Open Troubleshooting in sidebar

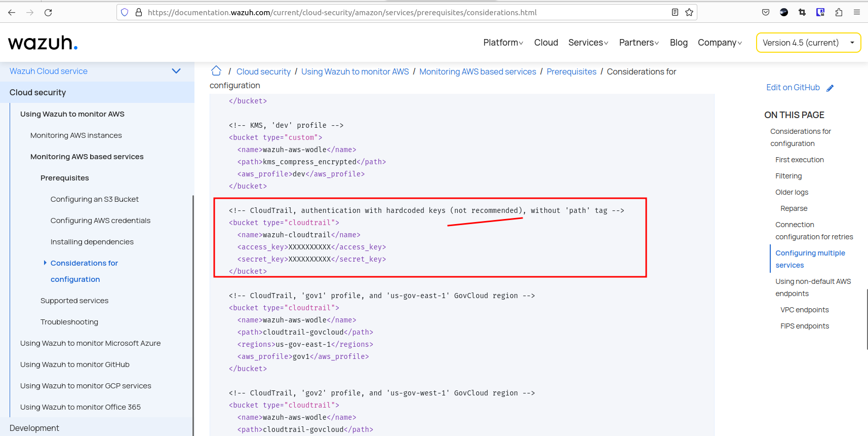tap(69, 322)
